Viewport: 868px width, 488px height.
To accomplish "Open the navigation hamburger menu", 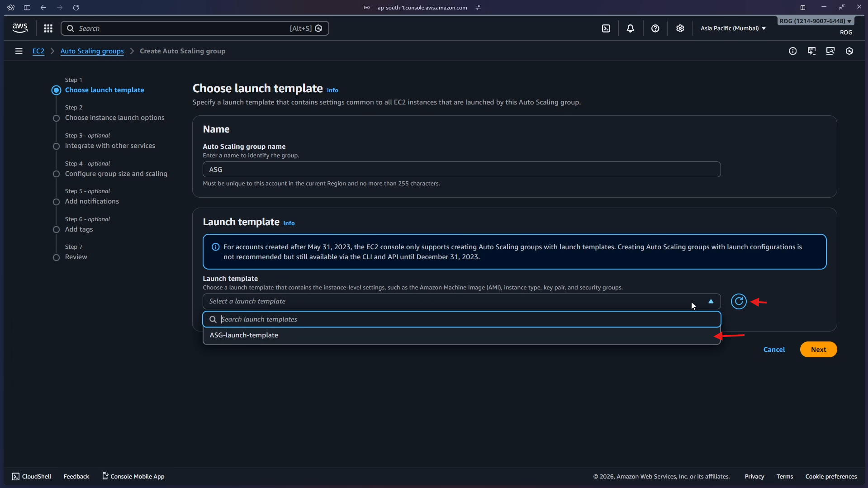I will coord(18,51).
